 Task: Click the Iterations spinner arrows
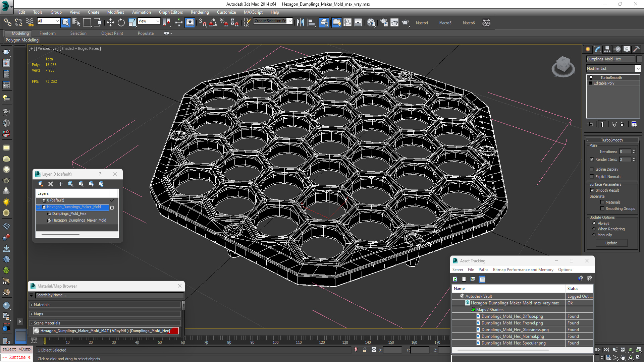634,152
